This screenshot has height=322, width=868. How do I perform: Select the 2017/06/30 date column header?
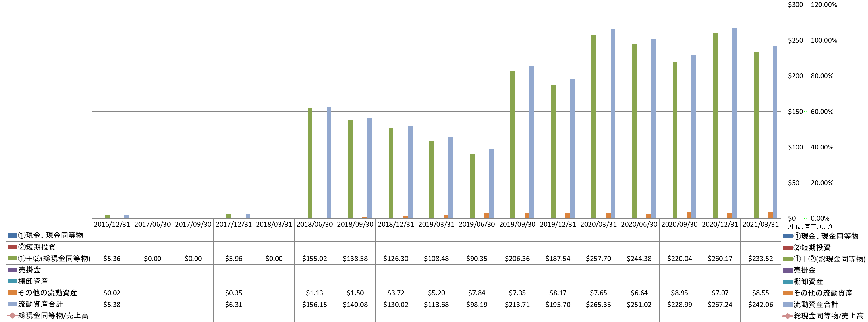(152, 224)
